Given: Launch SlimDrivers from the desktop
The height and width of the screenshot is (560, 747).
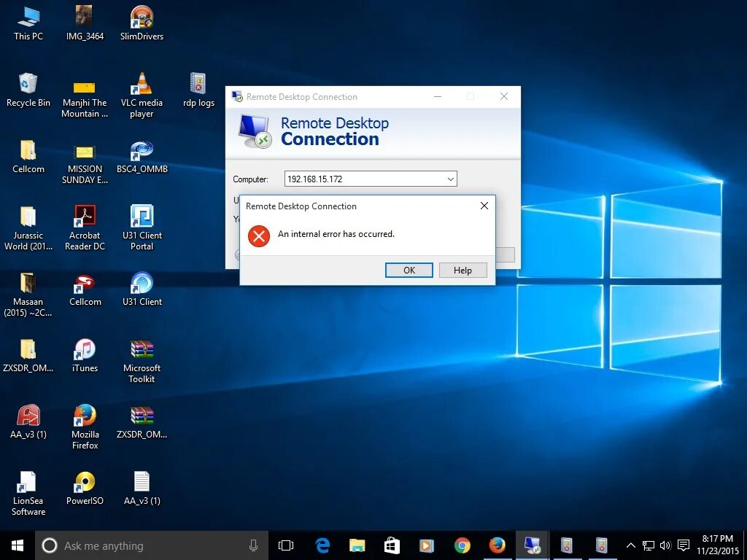Looking at the screenshot, I should (141, 16).
